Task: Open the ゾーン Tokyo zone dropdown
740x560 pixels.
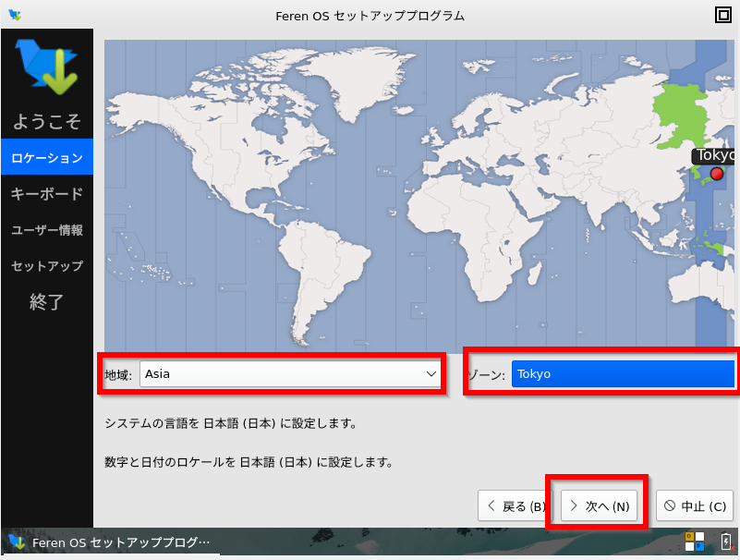Action: [x=623, y=374]
